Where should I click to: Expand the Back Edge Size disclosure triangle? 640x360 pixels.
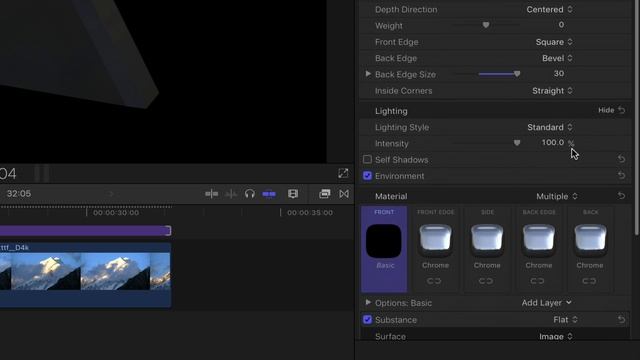click(368, 74)
